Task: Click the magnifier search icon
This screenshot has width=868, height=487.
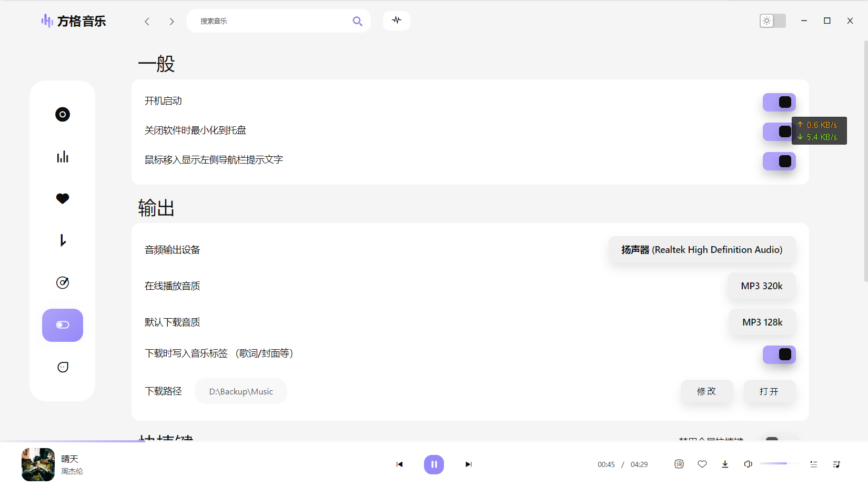Action: click(357, 21)
